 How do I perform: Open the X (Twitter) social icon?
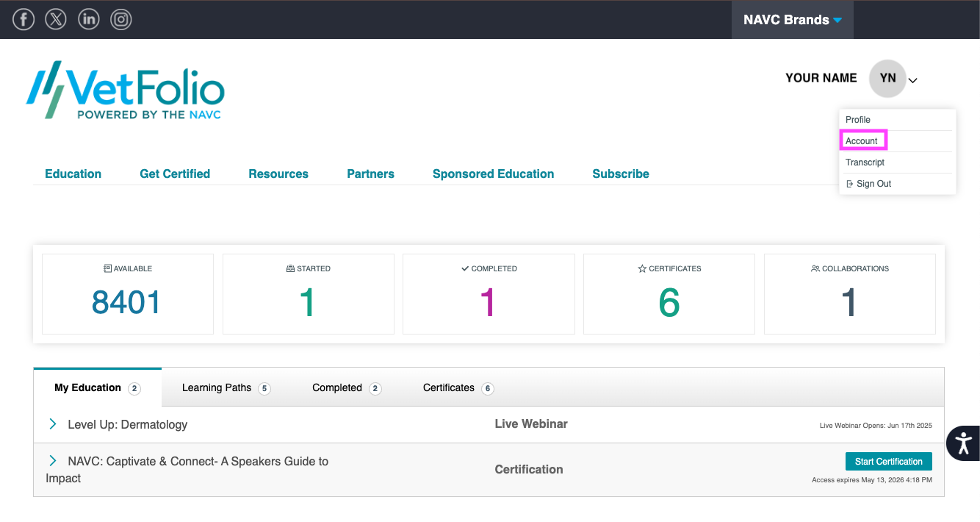click(56, 19)
